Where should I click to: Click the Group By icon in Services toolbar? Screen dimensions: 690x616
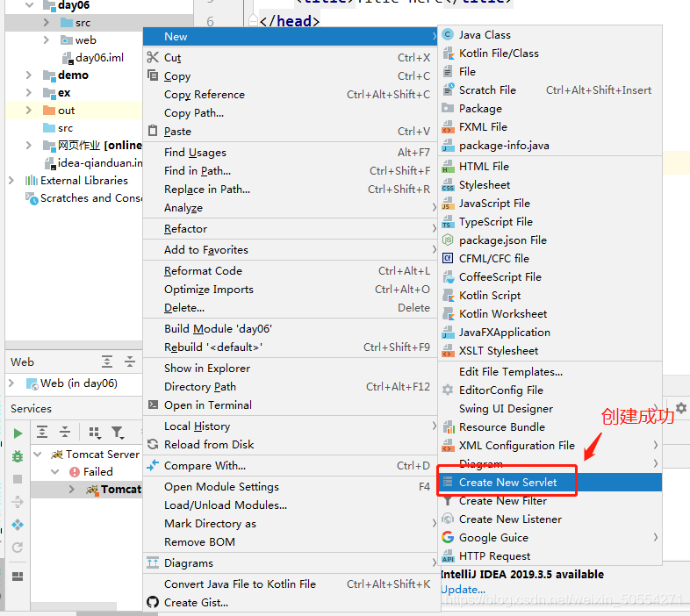94,433
